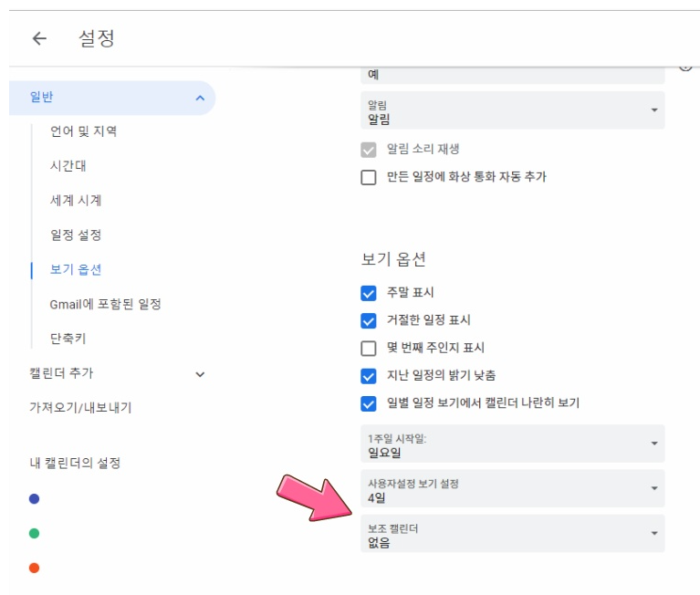Toggle 알림 소리 재생 checkbox
The image size is (700, 595).
[x=369, y=150]
